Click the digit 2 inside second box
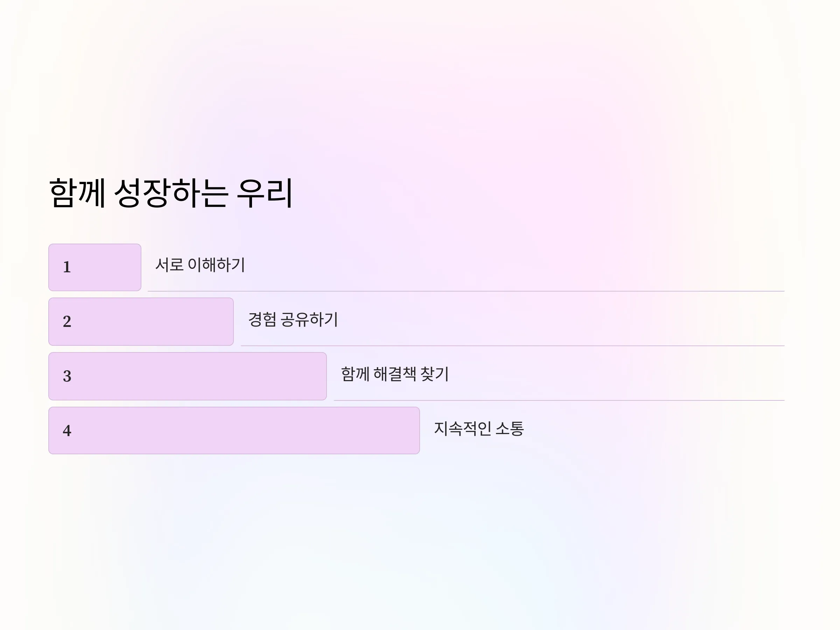The width and height of the screenshot is (840, 630). 67,322
